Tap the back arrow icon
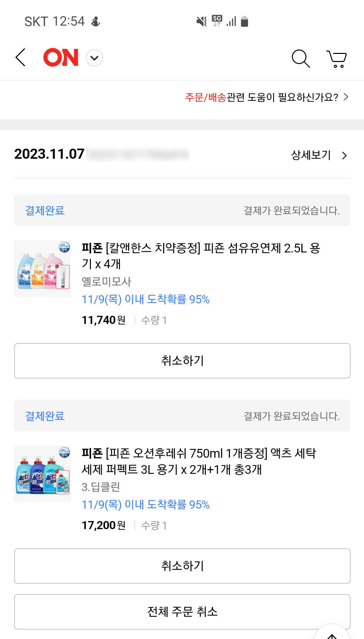364x639 pixels. point(21,57)
